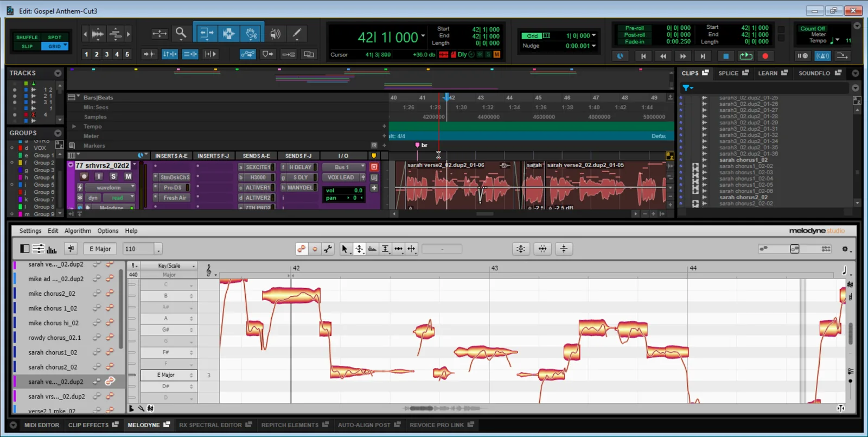Screen dimensions: 868x437
Task: Expand the Tempo ruler
Action: pos(74,126)
